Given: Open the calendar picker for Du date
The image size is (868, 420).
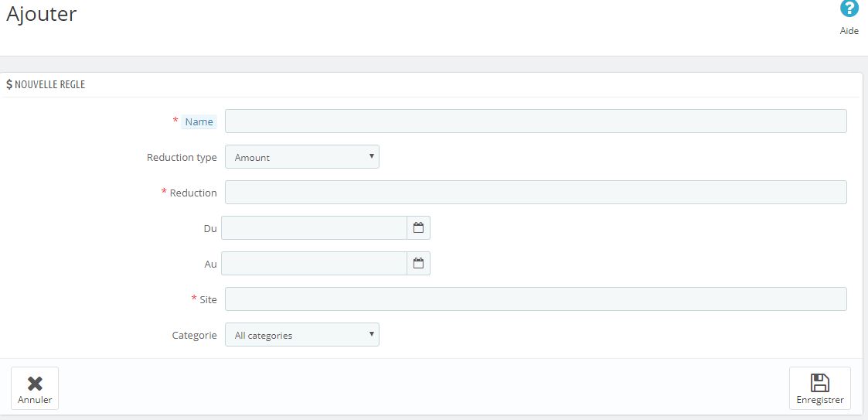Looking at the screenshot, I should (418, 228).
